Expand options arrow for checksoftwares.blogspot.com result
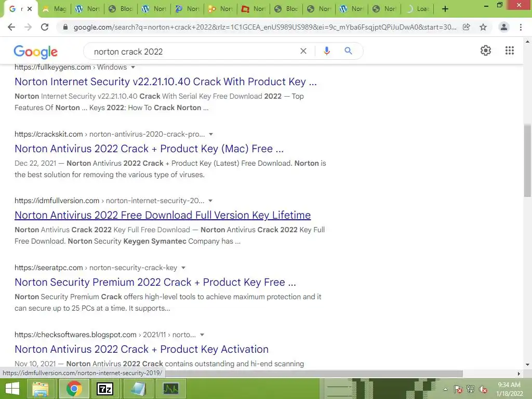The width and height of the screenshot is (532, 399). point(202,335)
